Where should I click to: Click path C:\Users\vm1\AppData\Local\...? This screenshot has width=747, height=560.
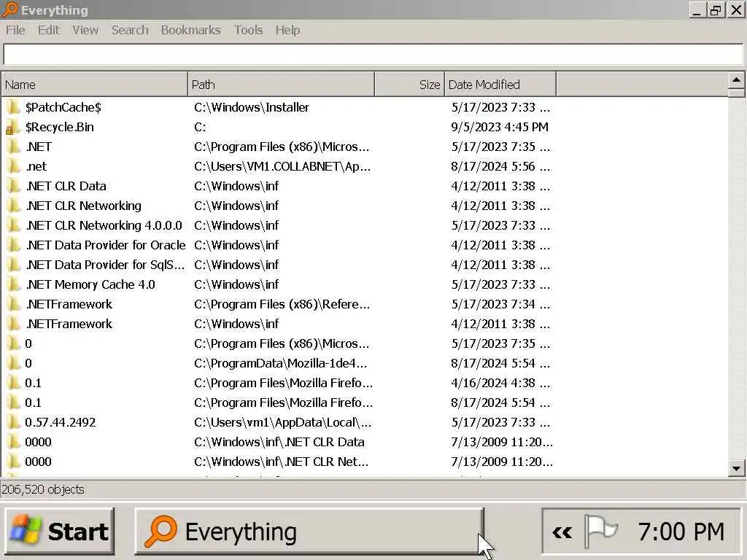pyautogui.click(x=282, y=422)
